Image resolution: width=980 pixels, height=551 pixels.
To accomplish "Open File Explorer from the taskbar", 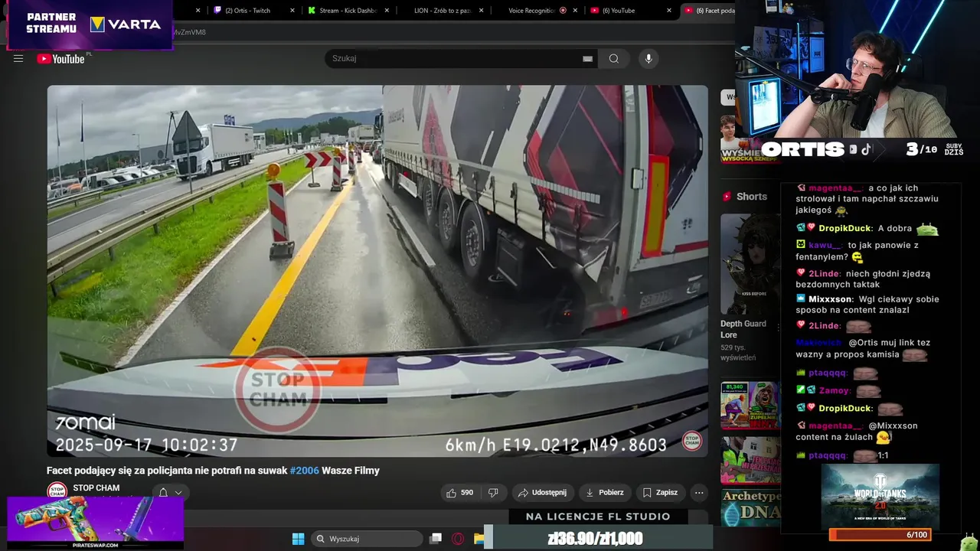I will 479,539.
